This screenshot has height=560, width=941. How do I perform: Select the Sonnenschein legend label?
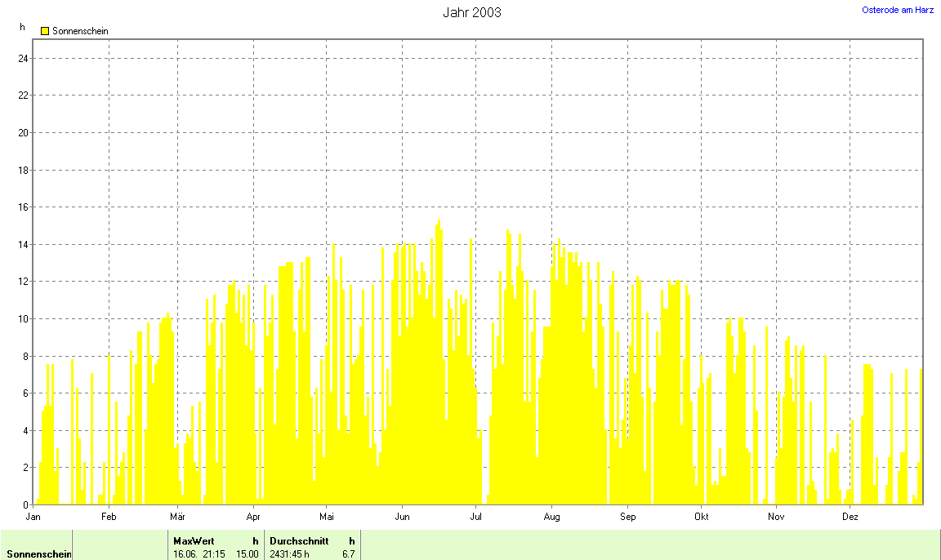click(80, 31)
